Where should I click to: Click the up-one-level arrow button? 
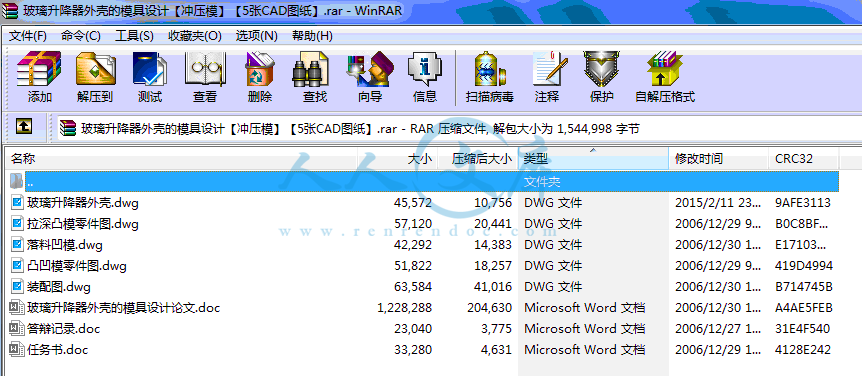[23, 126]
